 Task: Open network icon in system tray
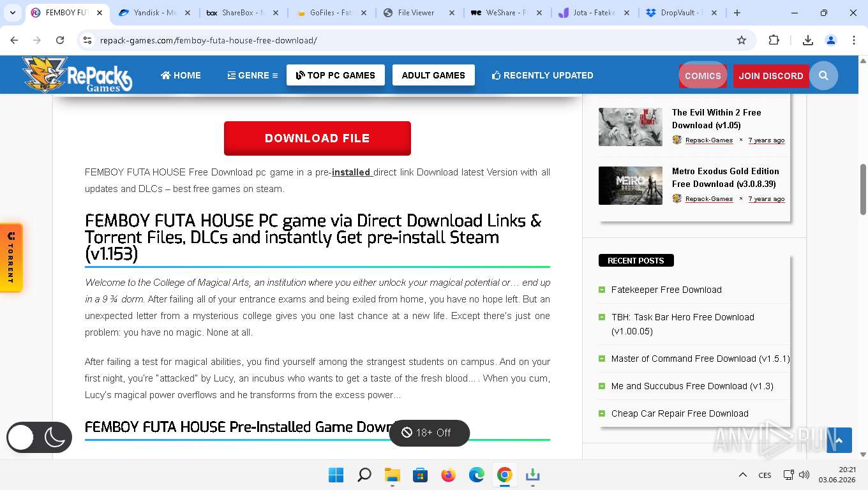789,475
